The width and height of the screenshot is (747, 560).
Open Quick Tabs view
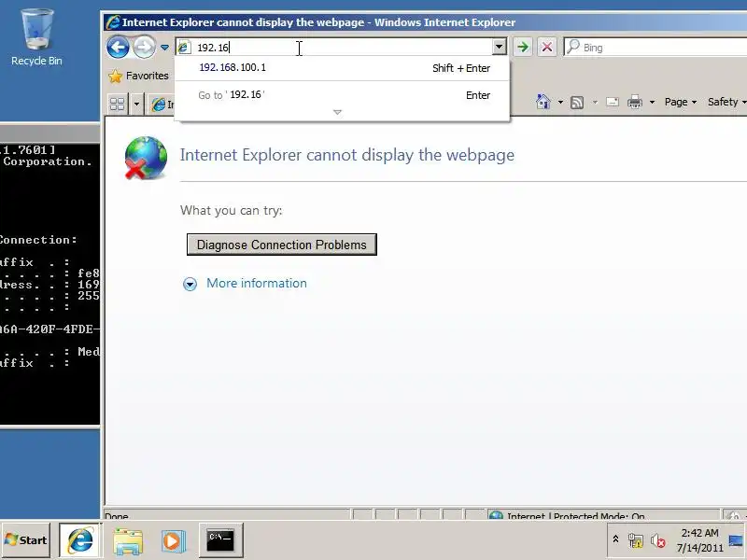[x=118, y=104]
